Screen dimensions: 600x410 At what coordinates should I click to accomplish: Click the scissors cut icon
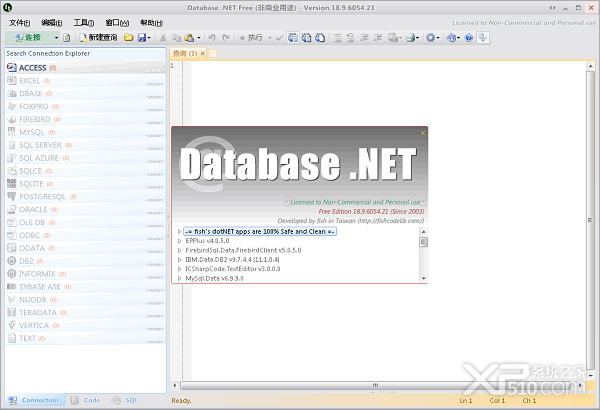163,38
